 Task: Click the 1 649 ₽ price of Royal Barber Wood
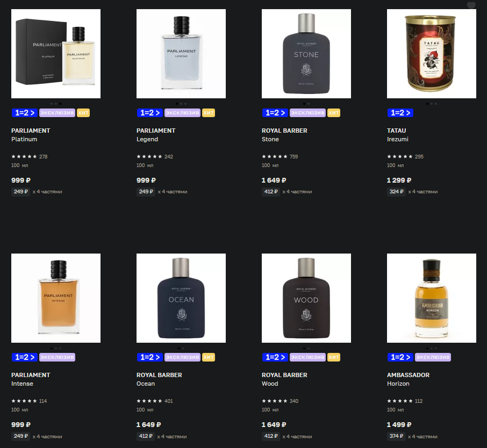(274, 424)
